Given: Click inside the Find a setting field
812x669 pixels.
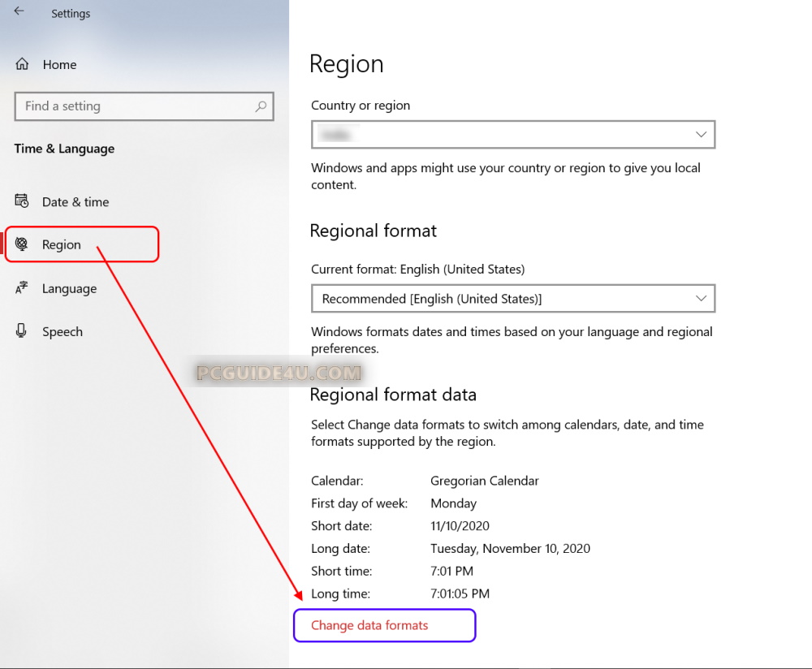Looking at the screenshot, I should coord(122,106).
